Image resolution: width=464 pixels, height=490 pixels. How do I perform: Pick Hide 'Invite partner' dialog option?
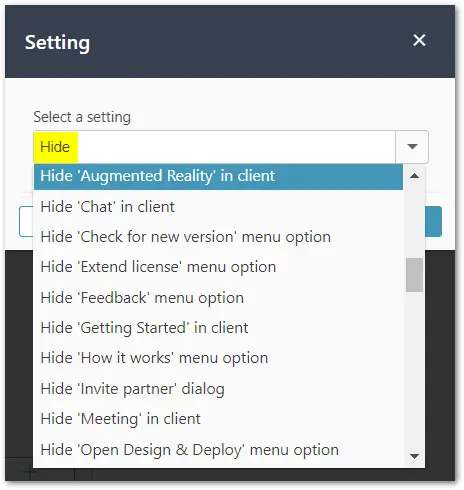click(x=218, y=389)
